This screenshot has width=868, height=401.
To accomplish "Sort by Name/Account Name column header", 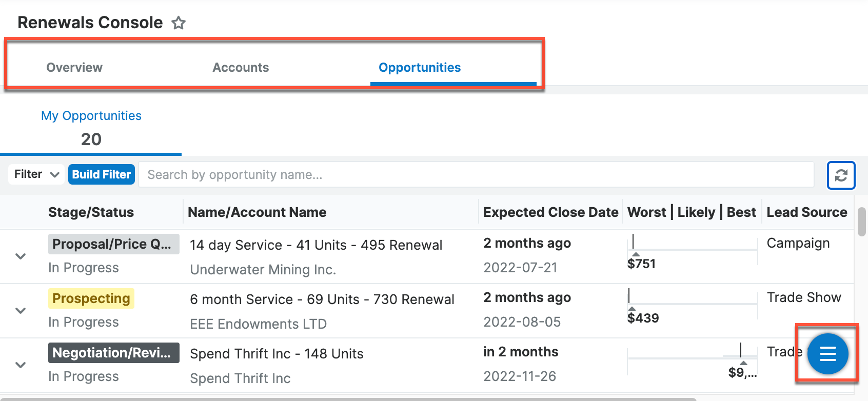I will coord(257,212).
